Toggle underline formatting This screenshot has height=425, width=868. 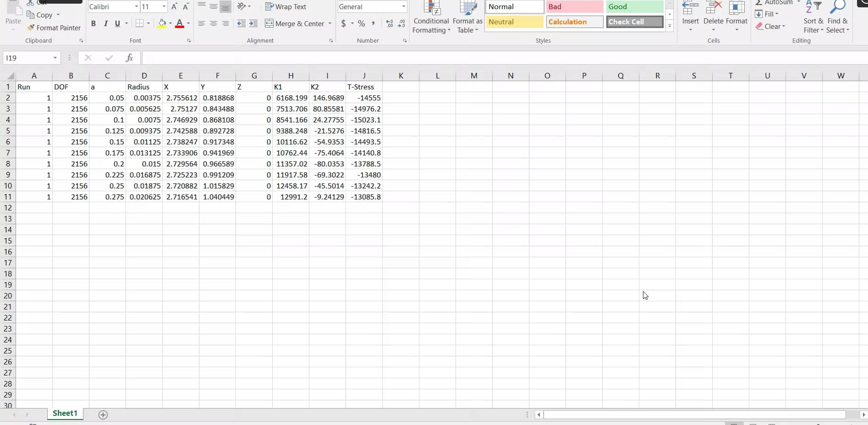pos(117,23)
